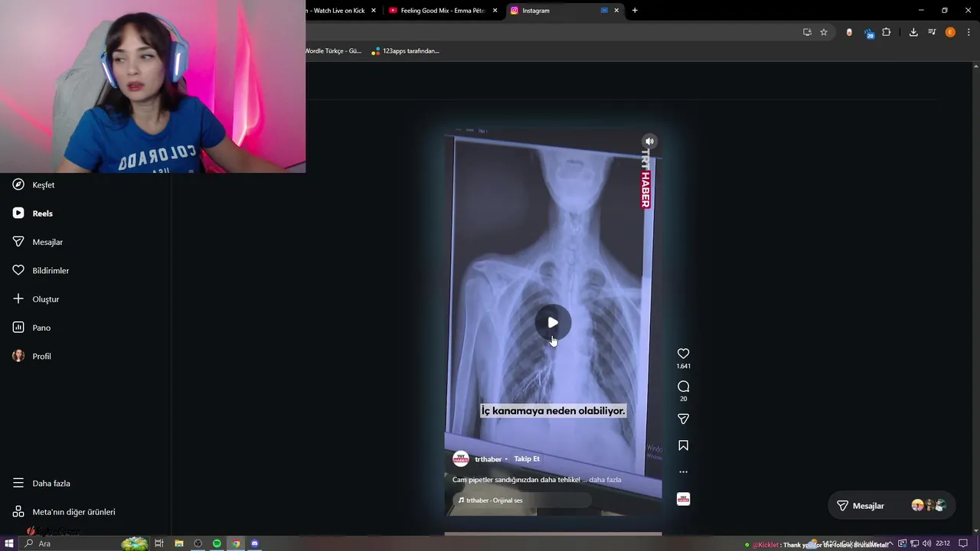Open the Reels section

(33, 213)
